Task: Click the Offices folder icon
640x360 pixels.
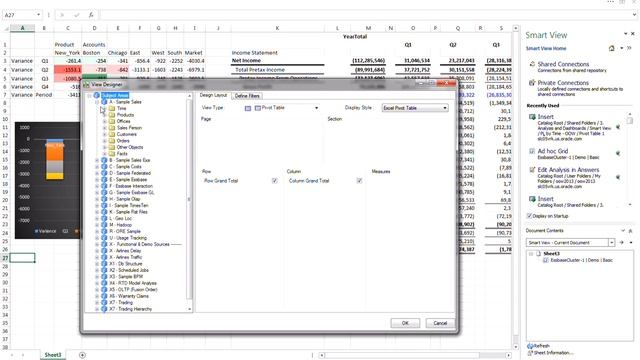Action: pyautogui.click(x=112, y=122)
